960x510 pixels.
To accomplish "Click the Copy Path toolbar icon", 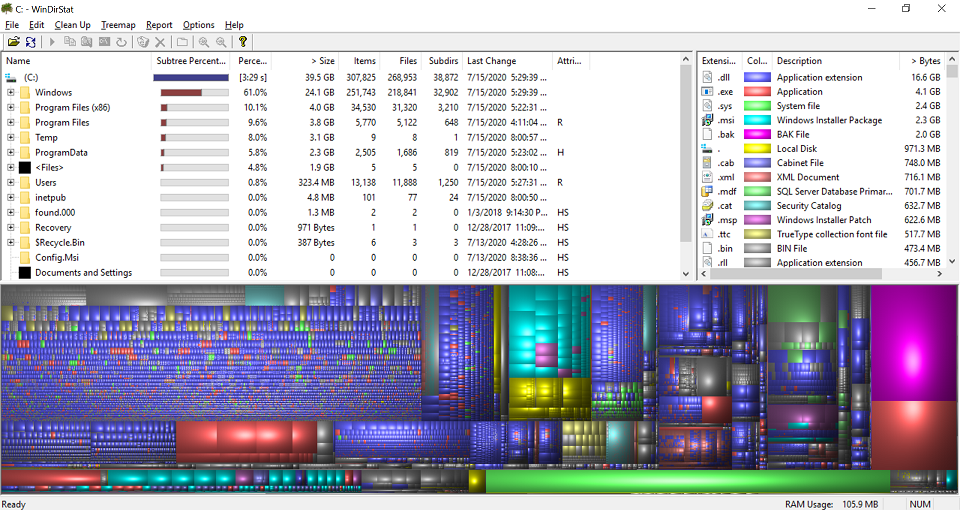I will [x=70, y=42].
